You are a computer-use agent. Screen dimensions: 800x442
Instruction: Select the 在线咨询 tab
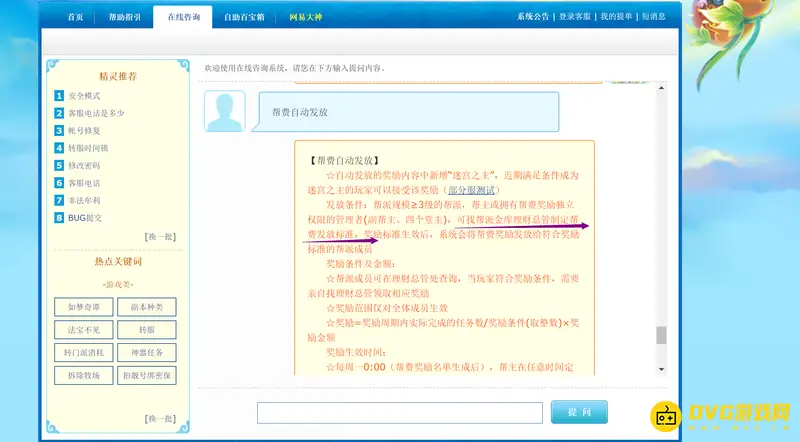click(184, 17)
